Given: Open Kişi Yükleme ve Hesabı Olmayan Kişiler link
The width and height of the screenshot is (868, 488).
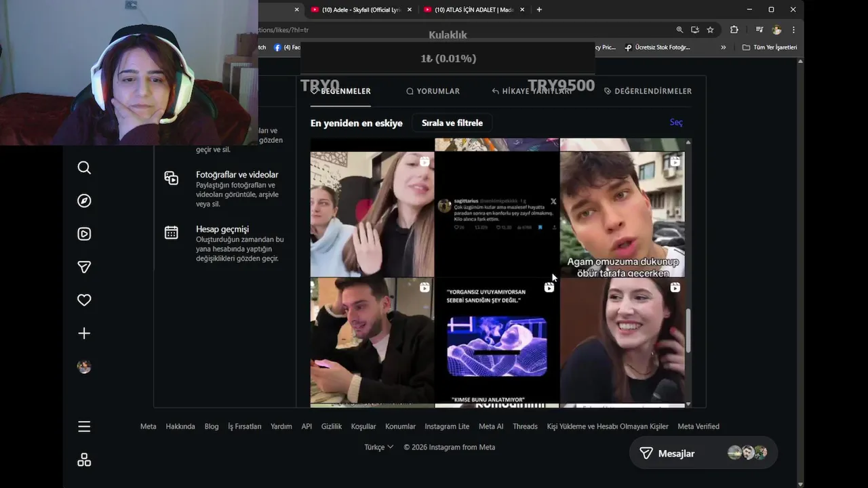Looking at the screenshot, I should (608, 426).
